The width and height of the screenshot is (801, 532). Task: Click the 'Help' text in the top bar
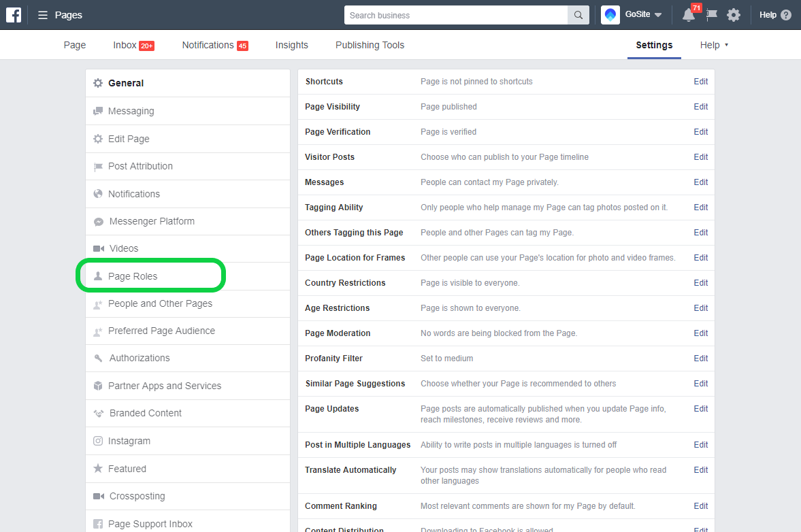click(x=768, y=16)
